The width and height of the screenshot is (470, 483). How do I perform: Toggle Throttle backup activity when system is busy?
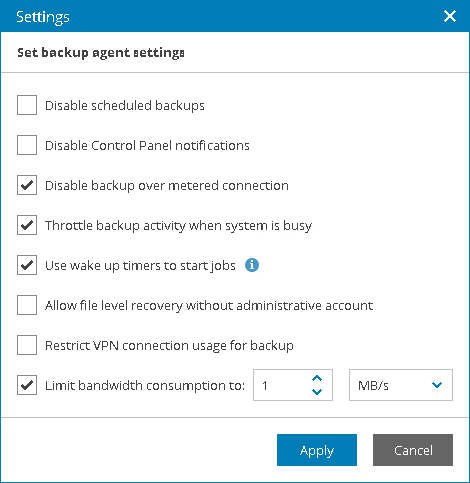[27, 225]
